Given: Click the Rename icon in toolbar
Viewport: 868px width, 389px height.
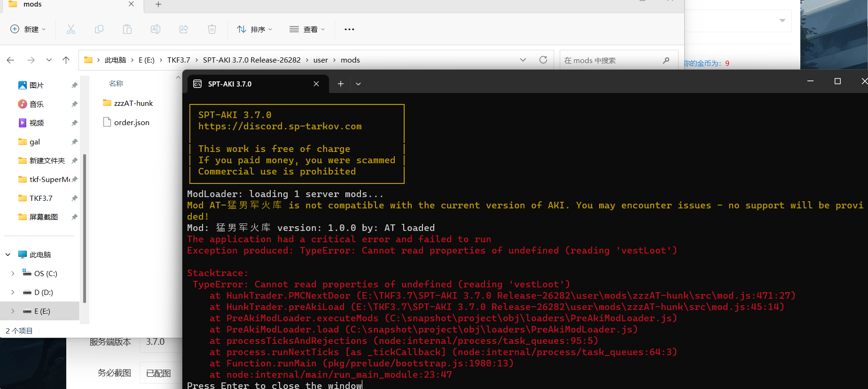Looking at the screenshot, I should pyautogui.click(x=156, y=29).
